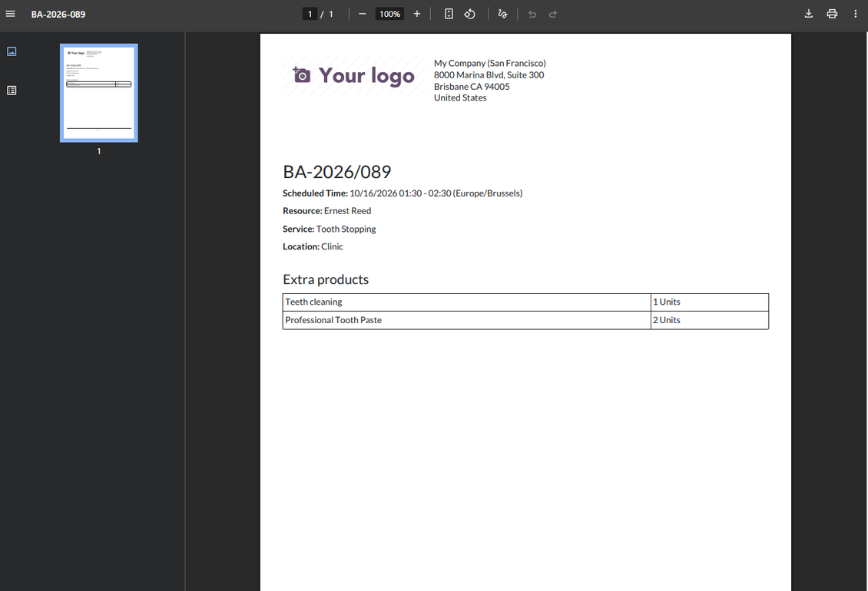Click the 2 Units cell
Screen dimensions: 868x591
(710, 320)
